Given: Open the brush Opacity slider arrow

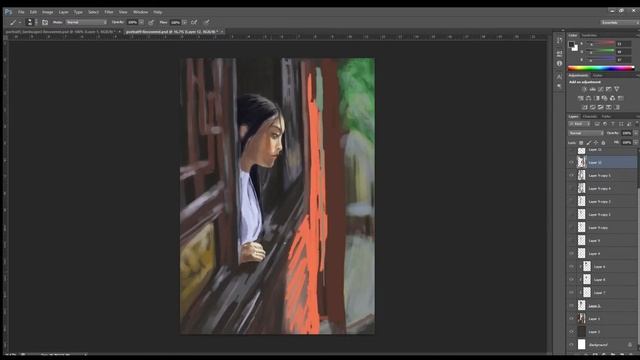Looking at the screenshot, I should [141, 22].
